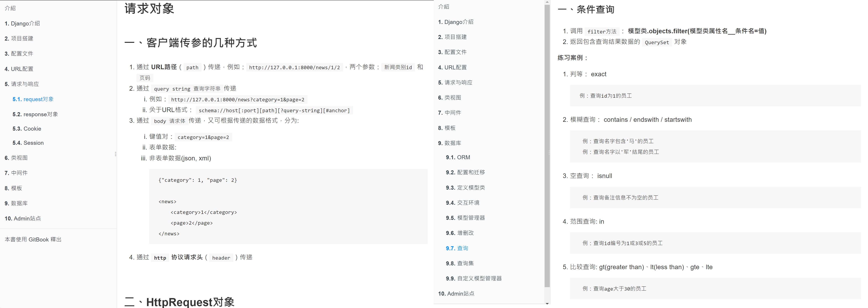Screen dimensions: 868x308
Task: Select 9.7. 查询 in right sidebar
Action: click(x=457, y=248)
